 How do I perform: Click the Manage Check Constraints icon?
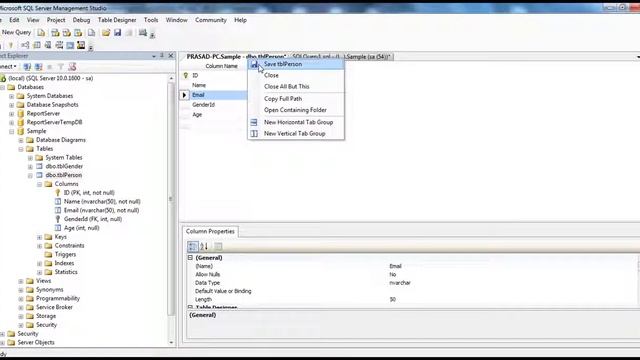click(x=70, y=45)
